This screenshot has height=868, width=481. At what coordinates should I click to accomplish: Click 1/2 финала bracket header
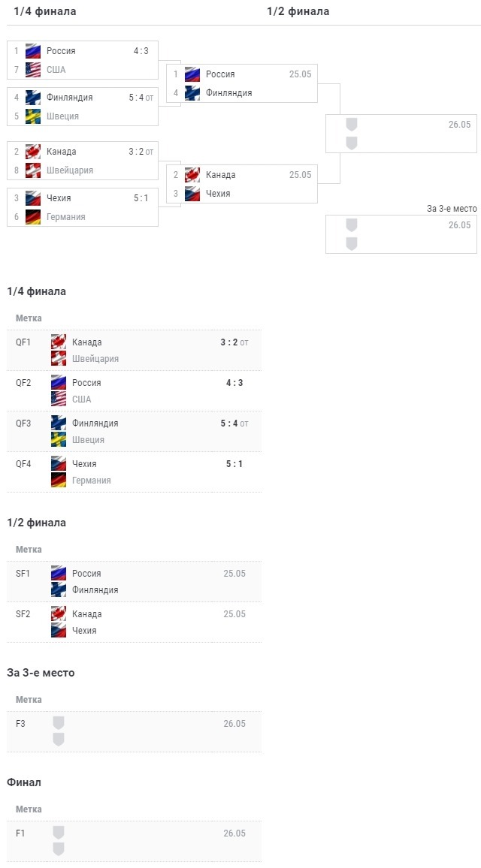[298, 11]
